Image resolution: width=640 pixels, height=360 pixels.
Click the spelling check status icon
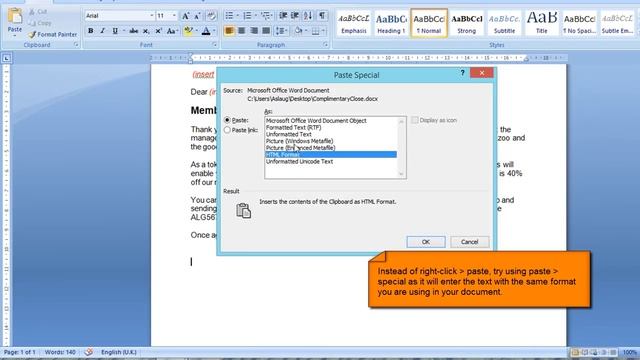[x=89, y=352]
